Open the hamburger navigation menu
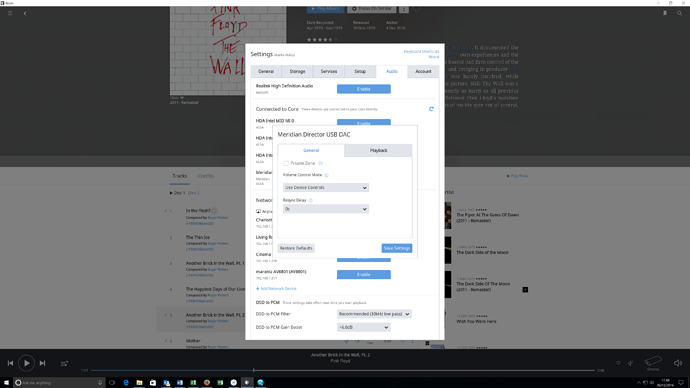The width and height of the screenshot is (690, 388). (10, 13)
